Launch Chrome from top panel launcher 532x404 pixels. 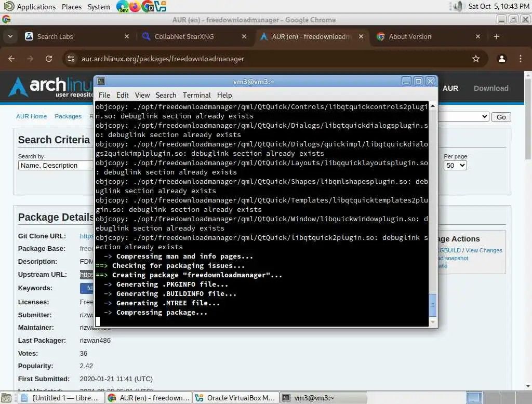pyautogui.click(x=148, y=6)
